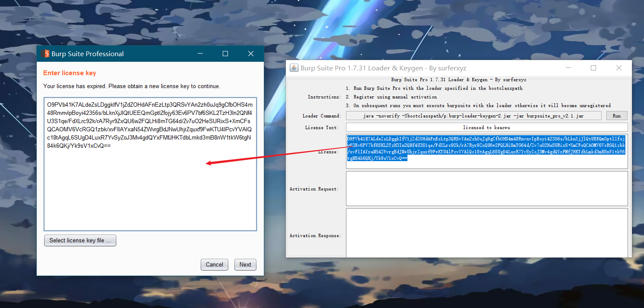Click the 'Instructions:' label in Keygen
The height and width of the screenshot is (308, 644).
(324, 97)
